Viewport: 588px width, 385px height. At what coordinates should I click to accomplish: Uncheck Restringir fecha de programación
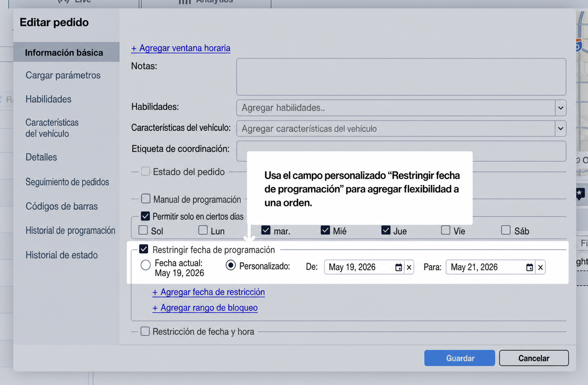[144, 249]
